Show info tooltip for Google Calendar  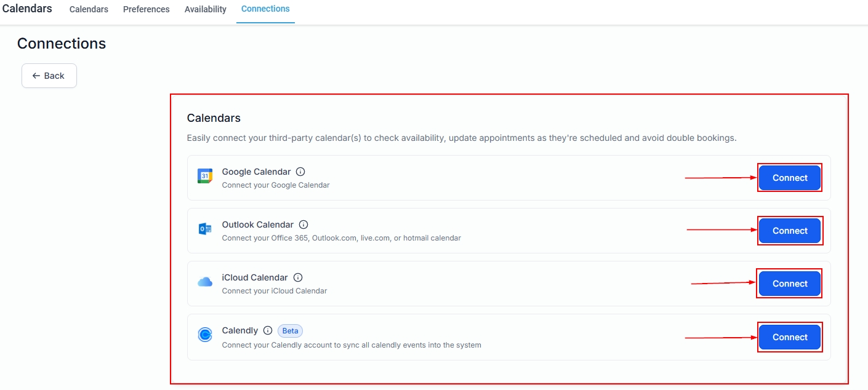tap(300, 172)
